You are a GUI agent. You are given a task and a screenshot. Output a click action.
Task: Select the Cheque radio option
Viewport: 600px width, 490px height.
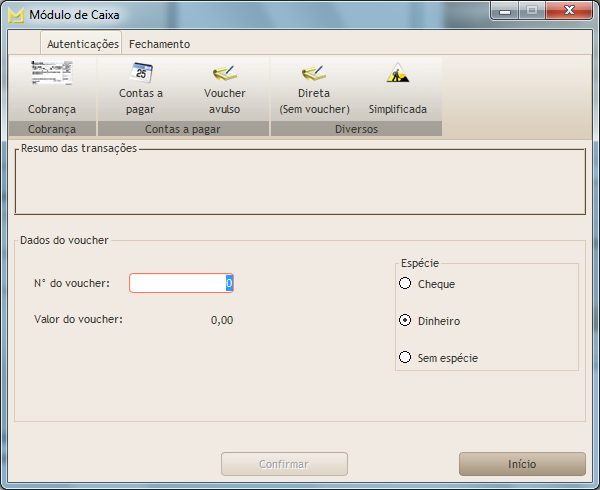click(x=405, y=284)
